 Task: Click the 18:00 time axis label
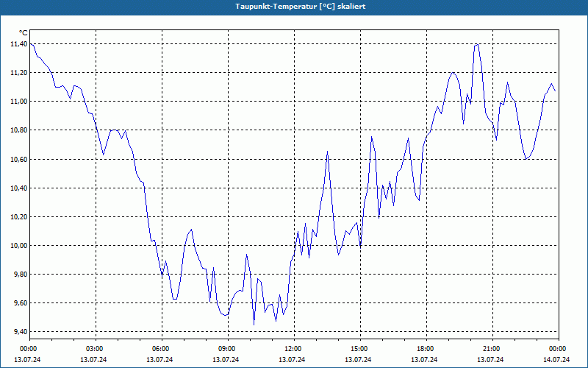pyautogui.click(x=424, y=349)
